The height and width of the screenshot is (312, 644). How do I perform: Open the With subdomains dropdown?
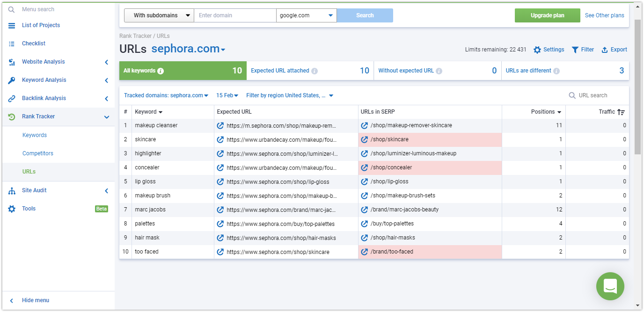(159, 15)
